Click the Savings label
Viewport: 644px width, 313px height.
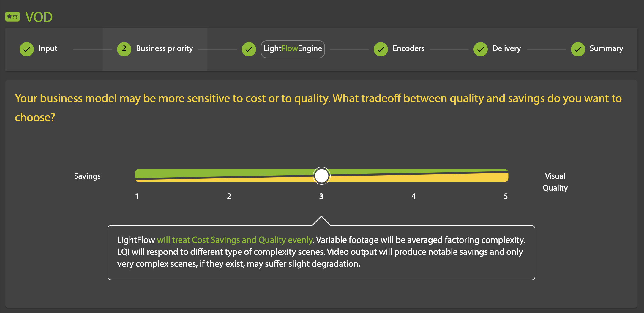(87, 176)
